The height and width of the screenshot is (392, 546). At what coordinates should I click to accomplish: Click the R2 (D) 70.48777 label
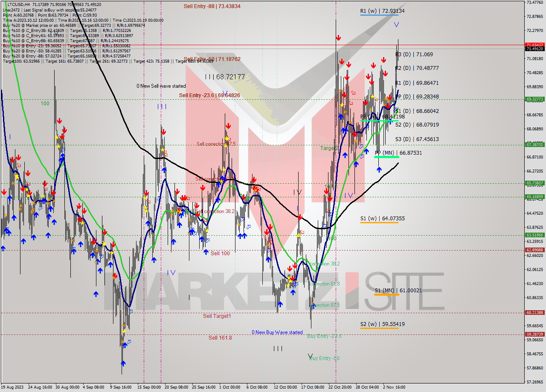[417, 68]
